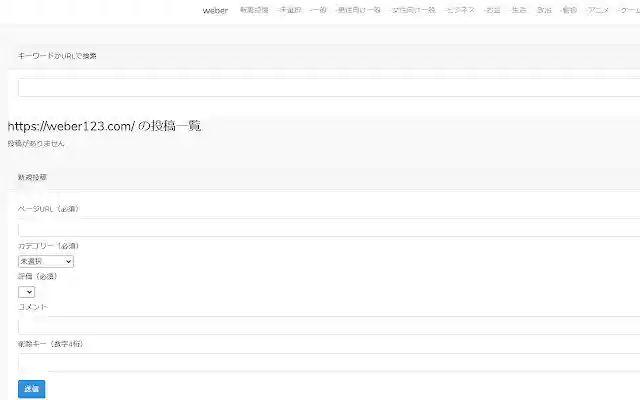
Task: Focus the コメント input field
Action: (329, 326)
